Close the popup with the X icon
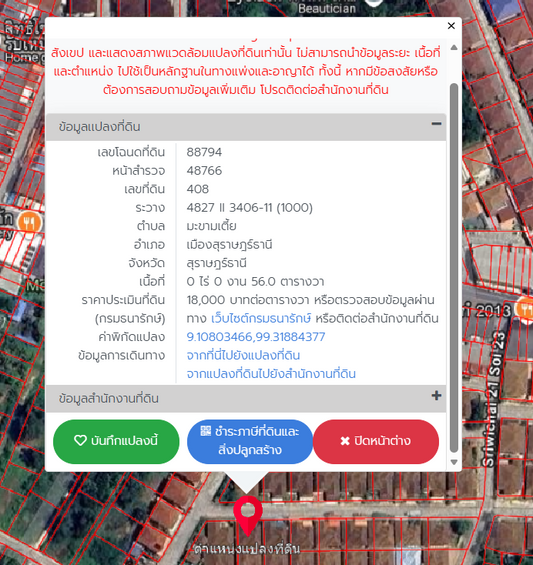The image size is (533, 565). pyautogui.click(x=451, y=26)
